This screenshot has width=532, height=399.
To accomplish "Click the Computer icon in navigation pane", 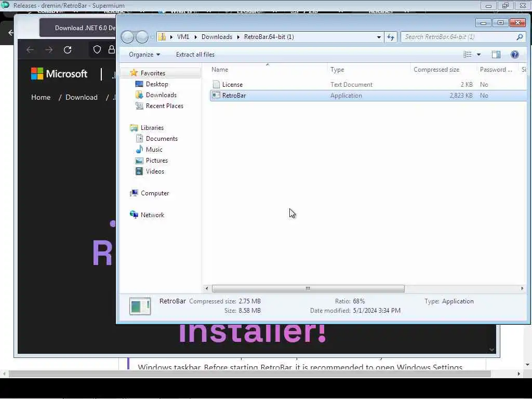I will [134, 193].
